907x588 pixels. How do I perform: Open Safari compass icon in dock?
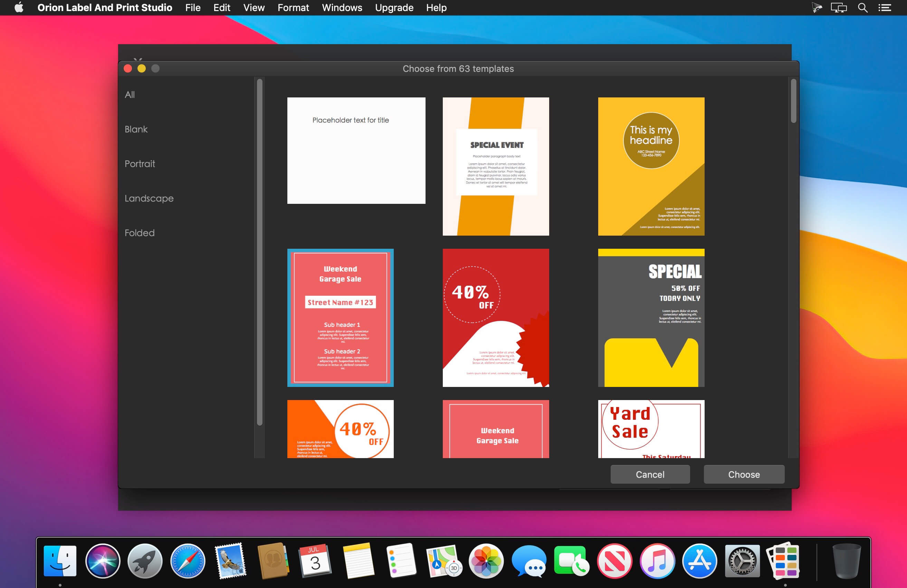tap(188, 561)
